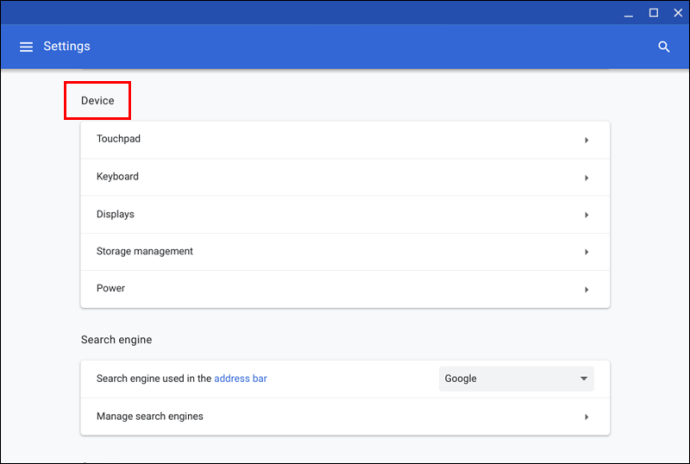Open Power settings
The height and width of the screenshot is (464, 690).
345,289
